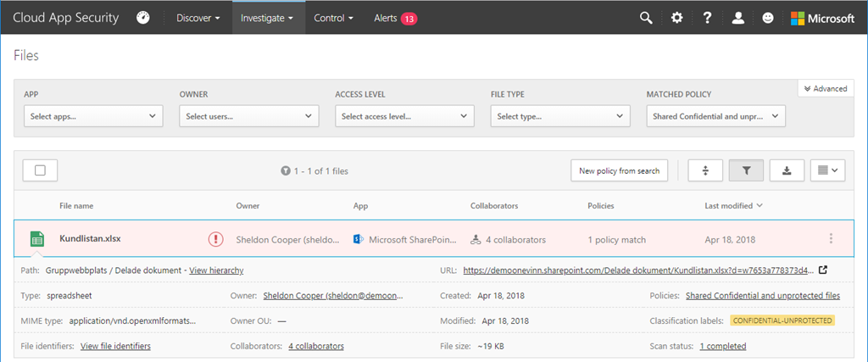Expand the Advanced filters toggle
The height and width of the screenshot is (362, 868).
pyautogui.click(x=826, y=88)
